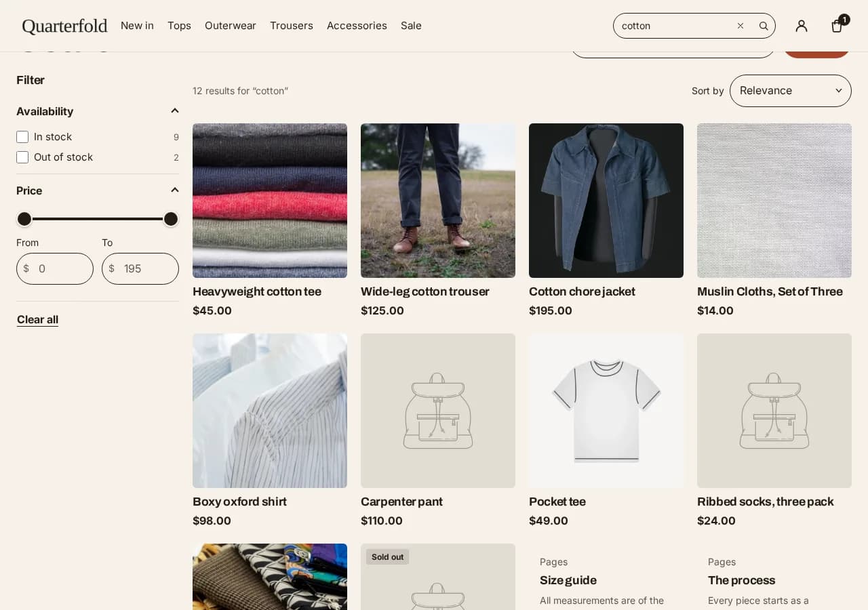Click Clear all filters
Screen dimensions: 868x610
click(37, 319)
